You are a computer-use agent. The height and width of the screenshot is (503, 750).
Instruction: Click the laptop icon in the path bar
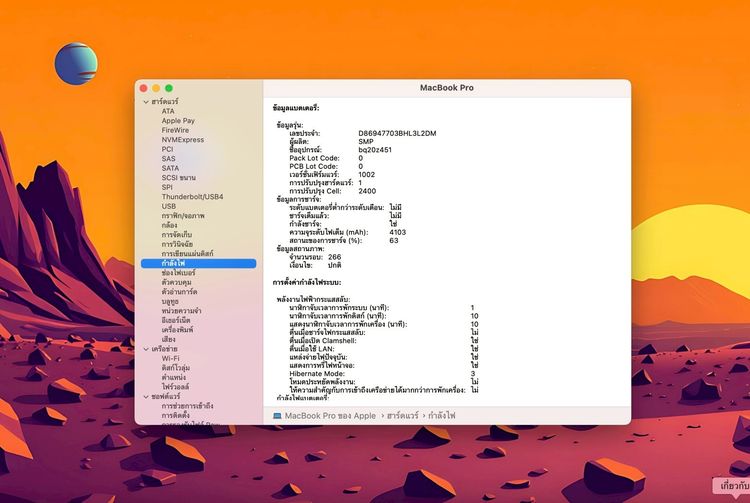[x=277, y=414]
